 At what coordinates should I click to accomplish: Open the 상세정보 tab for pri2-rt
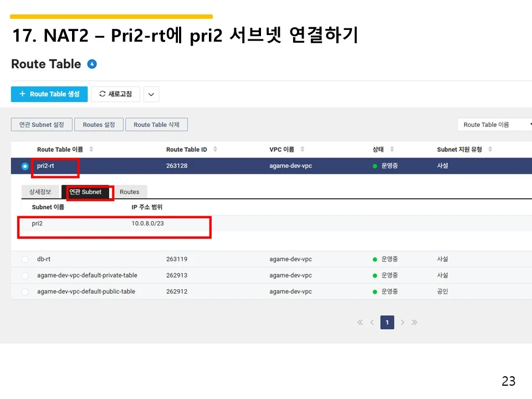[x=39, y=192]
